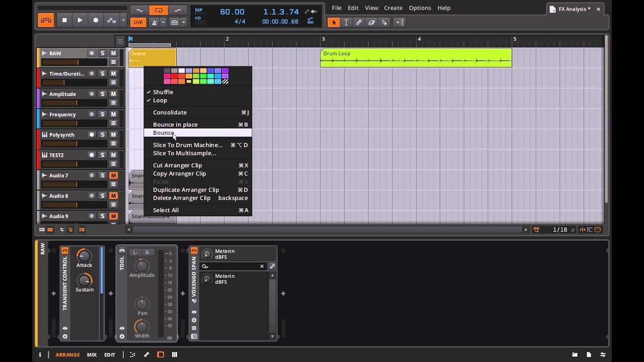
Task: Click the groove shuffle icon
Action: pyautogui.click(x=174, y=22)
